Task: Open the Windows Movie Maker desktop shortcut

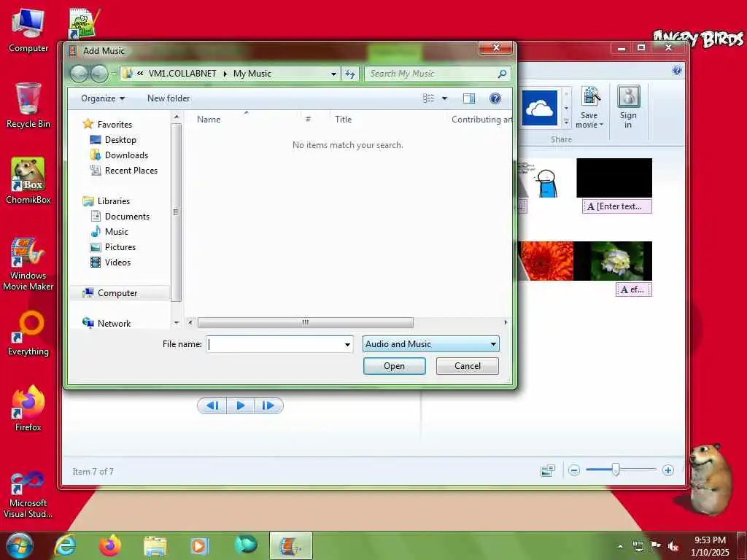Action: pos(28,264)
